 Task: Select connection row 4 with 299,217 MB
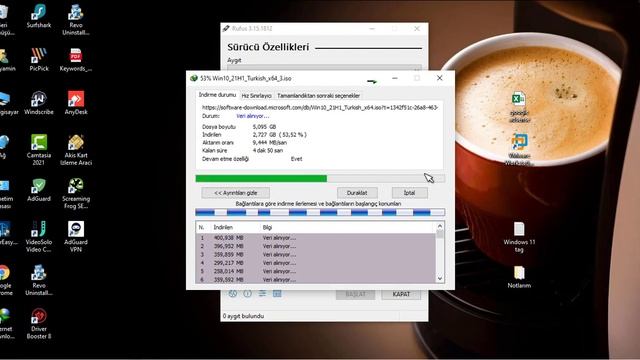316,263
